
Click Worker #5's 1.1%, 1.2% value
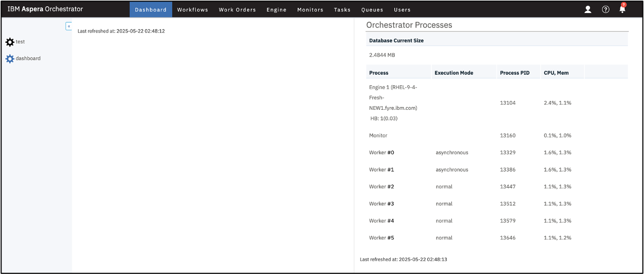click(558, 237)
